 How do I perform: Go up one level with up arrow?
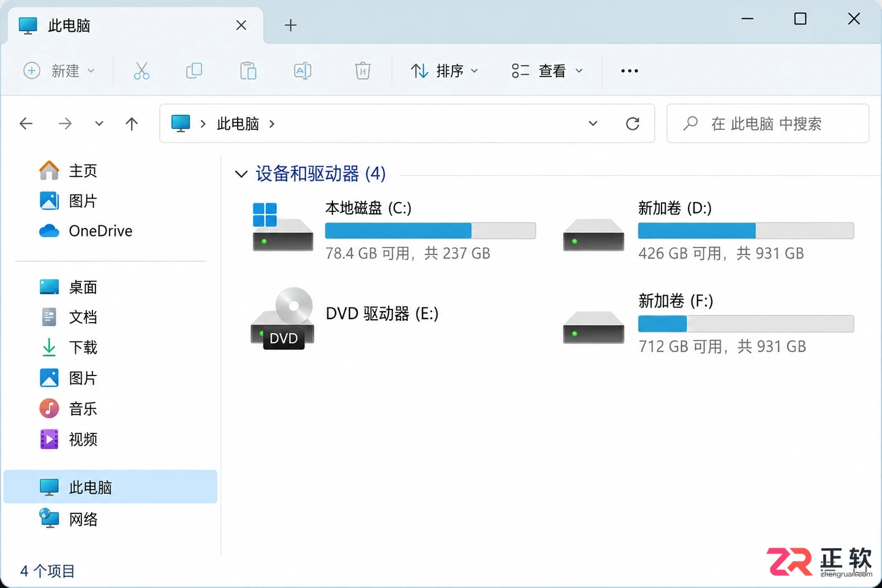click(x=132, y=124)
